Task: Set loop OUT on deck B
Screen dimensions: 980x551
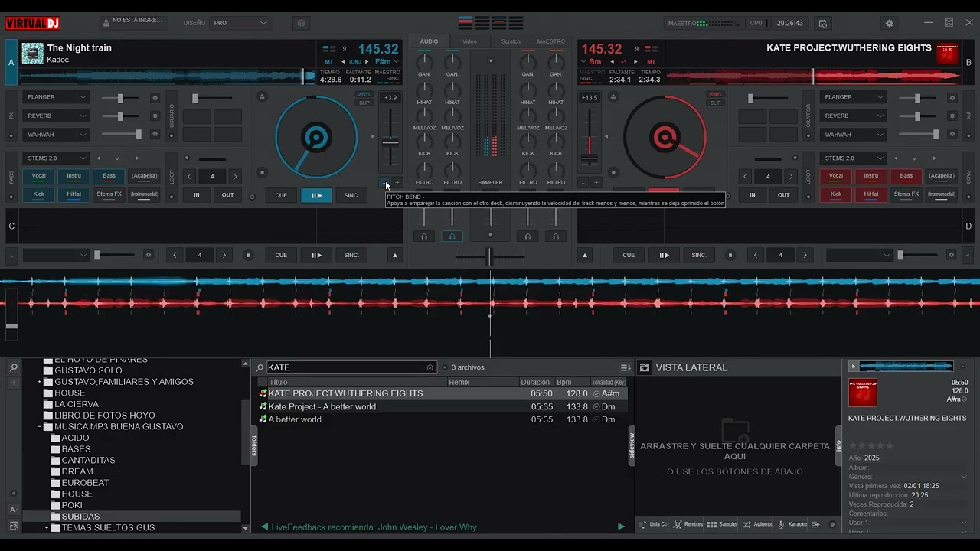Action: [783, 195]
